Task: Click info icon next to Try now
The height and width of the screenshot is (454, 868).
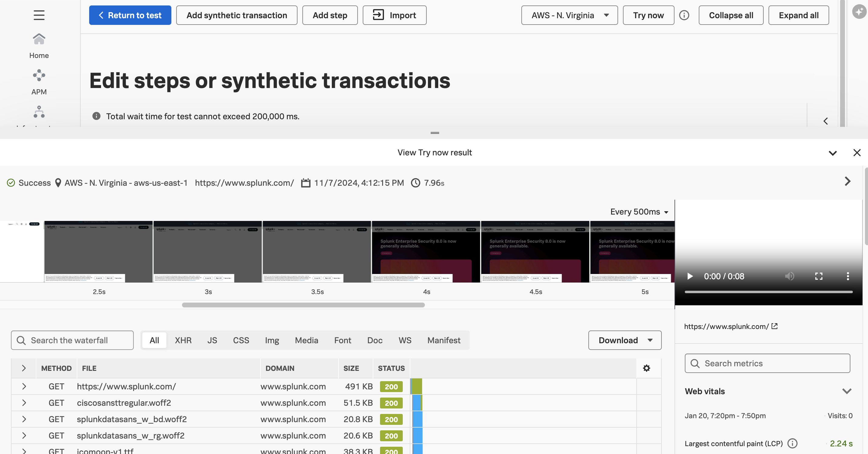Action: (684, 15)
